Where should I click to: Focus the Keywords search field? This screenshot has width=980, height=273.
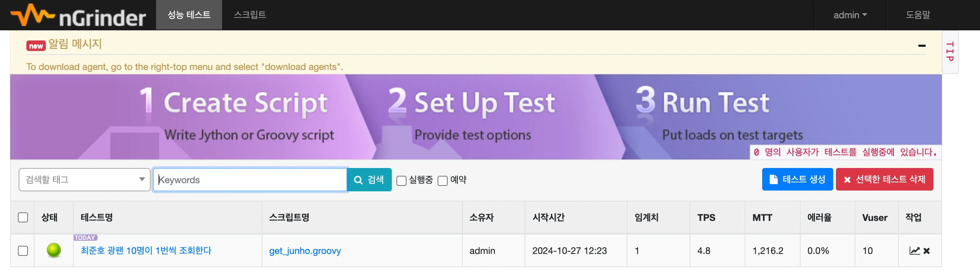point(250,180)
